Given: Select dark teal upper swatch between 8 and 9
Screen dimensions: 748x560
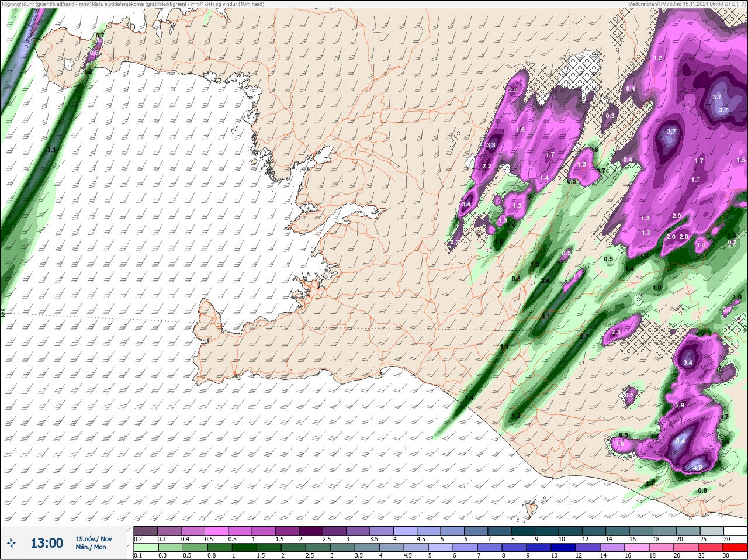Looking at the screenshot, I should (x=523, y=531).
